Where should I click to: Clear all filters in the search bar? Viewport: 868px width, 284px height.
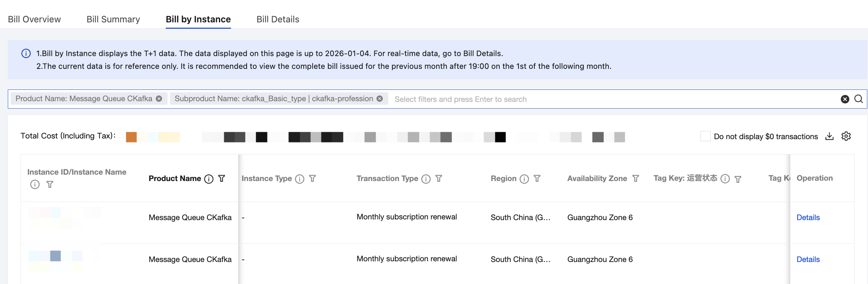(845, 99)
